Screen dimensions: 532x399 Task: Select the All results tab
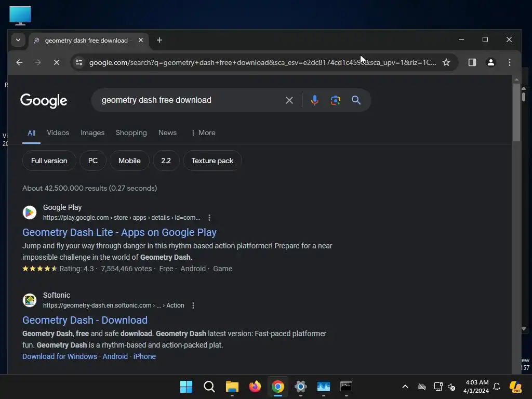tap(31, 133)
